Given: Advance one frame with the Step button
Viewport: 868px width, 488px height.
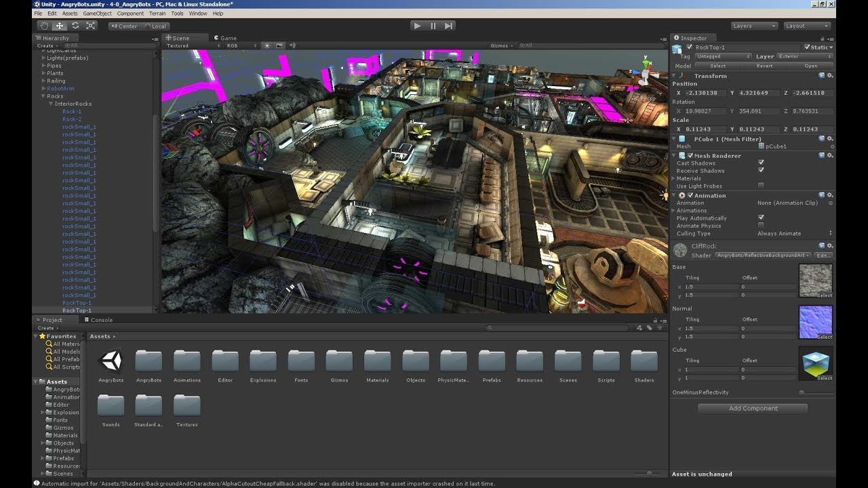Looking at the screenshot, I should pyautogui.click(x=449, y=26).
